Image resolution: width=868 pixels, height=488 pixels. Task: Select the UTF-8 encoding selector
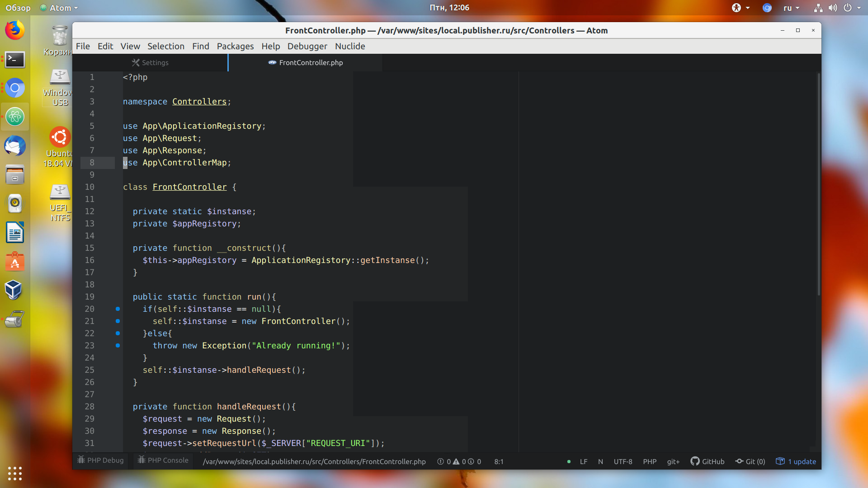(623, 461)
